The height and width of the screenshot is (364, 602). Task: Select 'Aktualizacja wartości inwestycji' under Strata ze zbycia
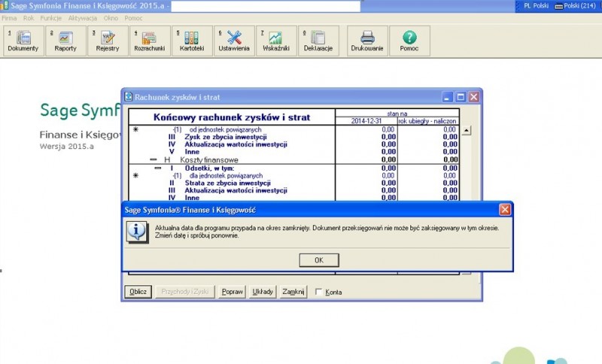tap(293, 190)
